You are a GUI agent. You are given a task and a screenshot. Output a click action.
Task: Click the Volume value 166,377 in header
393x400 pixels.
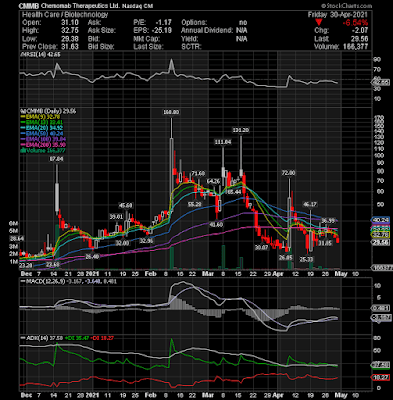click(x=355, y=47)
